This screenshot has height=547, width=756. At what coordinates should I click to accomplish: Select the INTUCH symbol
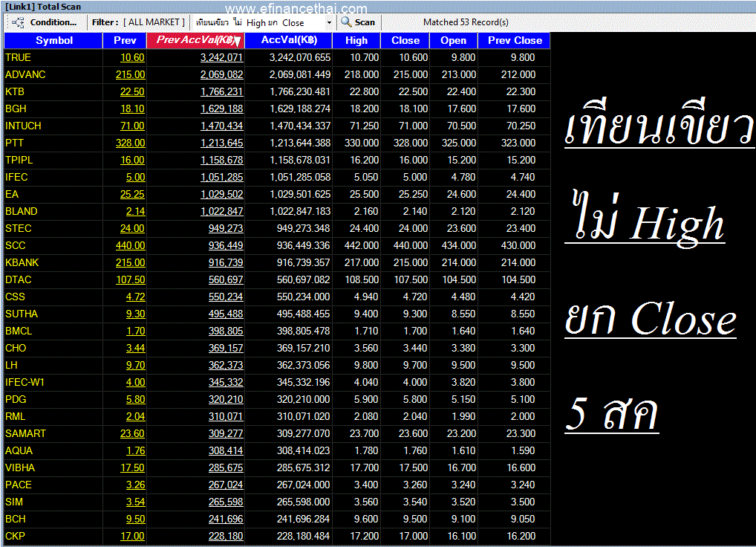[23, 126]
